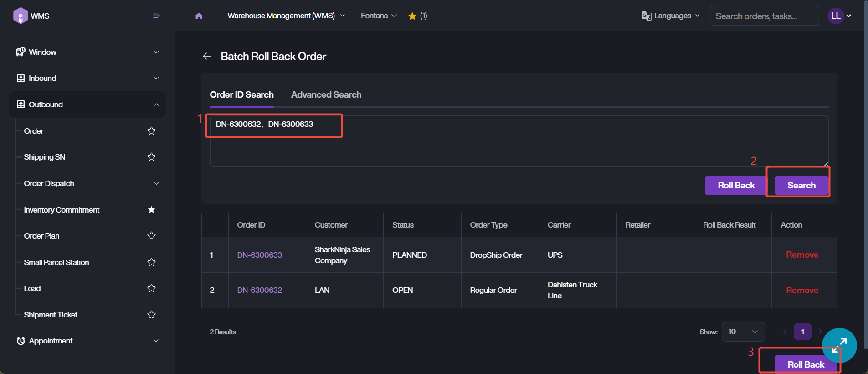This screenshot has width=868, height=374.
Task: Click the next page arrow in pagination
Action: pyautogui.click(x=820, y=332)
